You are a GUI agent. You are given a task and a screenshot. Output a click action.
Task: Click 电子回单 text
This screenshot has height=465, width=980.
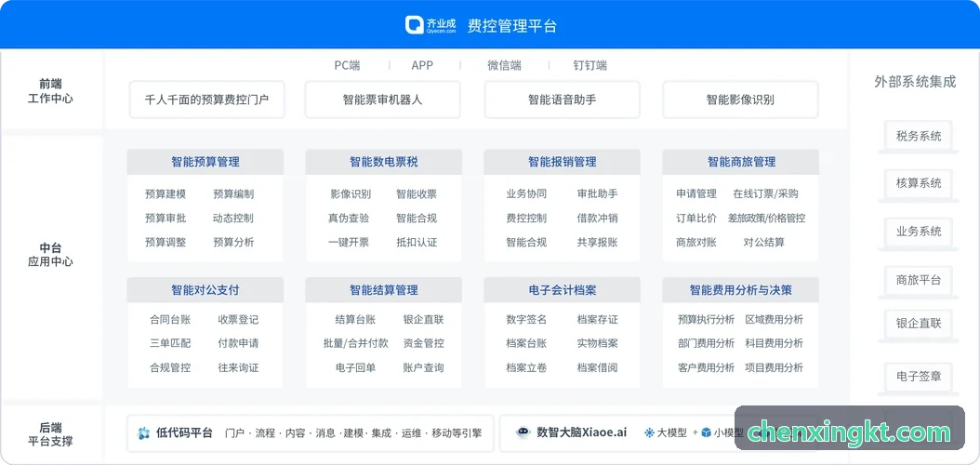[355, 367]
